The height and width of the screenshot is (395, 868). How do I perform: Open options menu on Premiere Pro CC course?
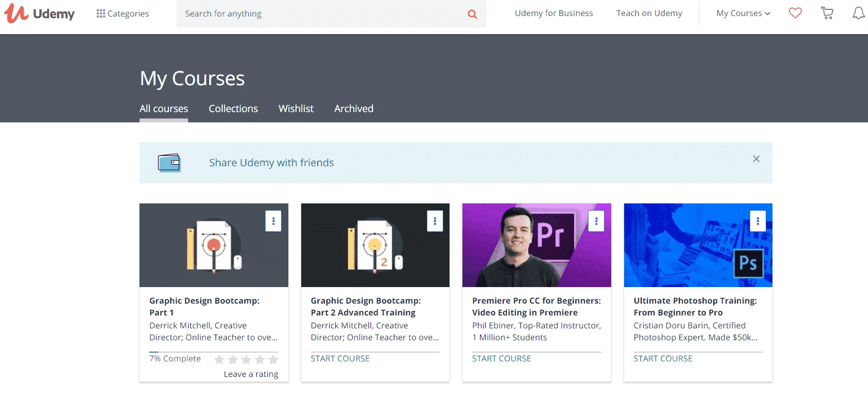[596, 221]
